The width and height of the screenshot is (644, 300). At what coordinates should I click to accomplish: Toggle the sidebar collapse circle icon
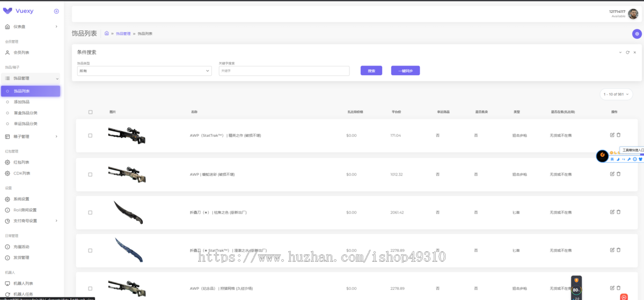pyautogui.click(x=56, y=11)
